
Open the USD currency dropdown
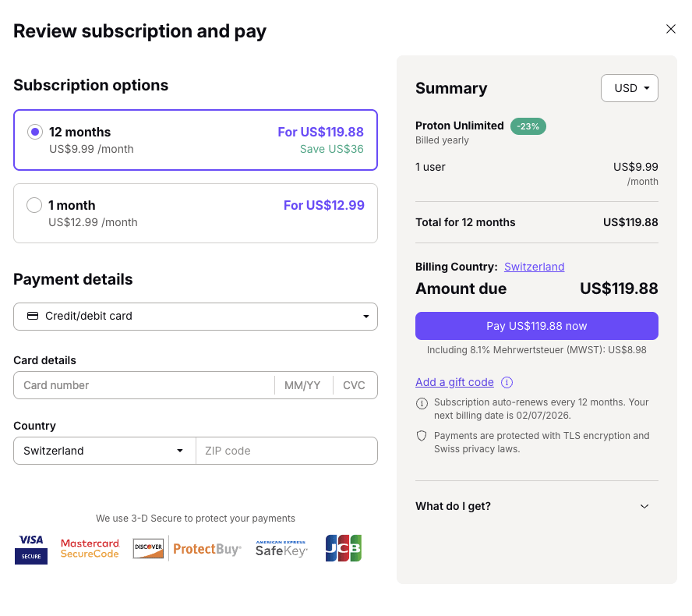630,88
